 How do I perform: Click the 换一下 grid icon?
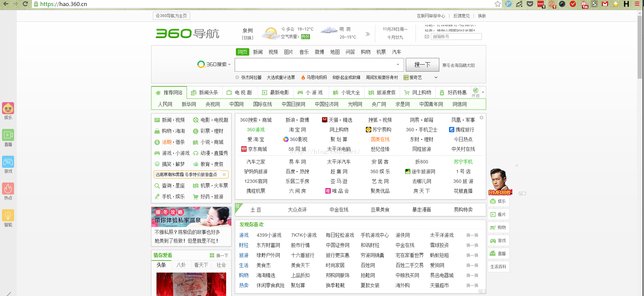pyautogui.click(x=212, y=255)
